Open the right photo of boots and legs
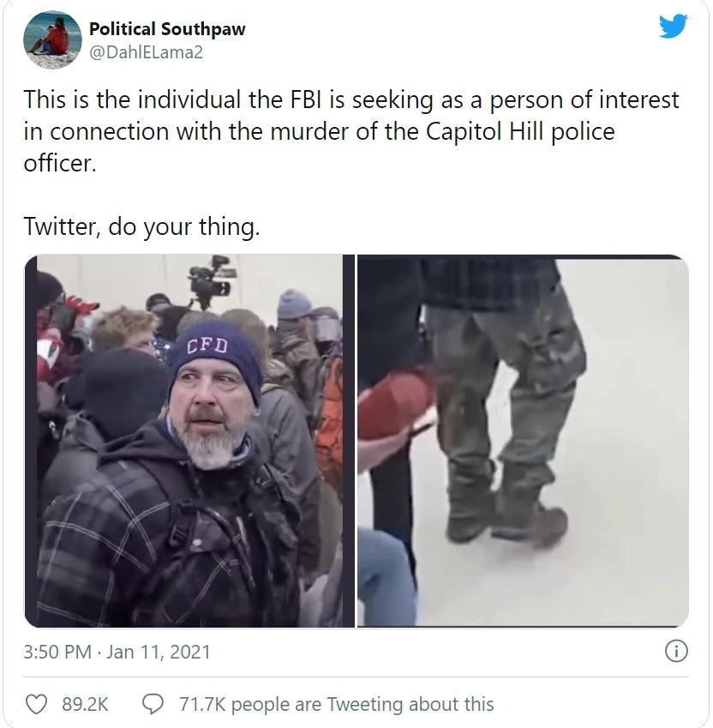Screen dimensions: 713x728 click(523, 441)
